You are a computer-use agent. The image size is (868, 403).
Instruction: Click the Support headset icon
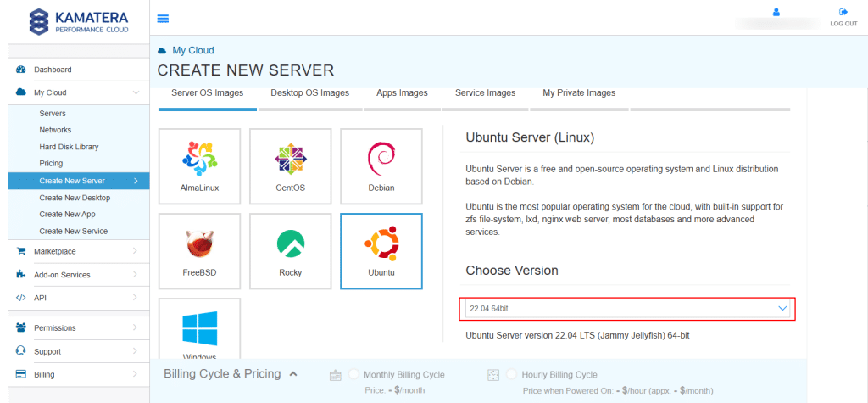(x=21, y=351)
